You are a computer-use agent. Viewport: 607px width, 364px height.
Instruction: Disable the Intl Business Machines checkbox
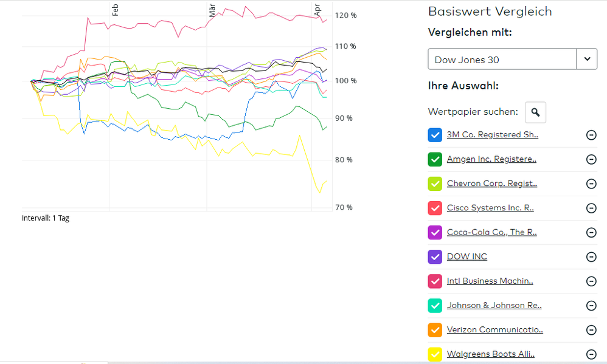tap(435, 281)
